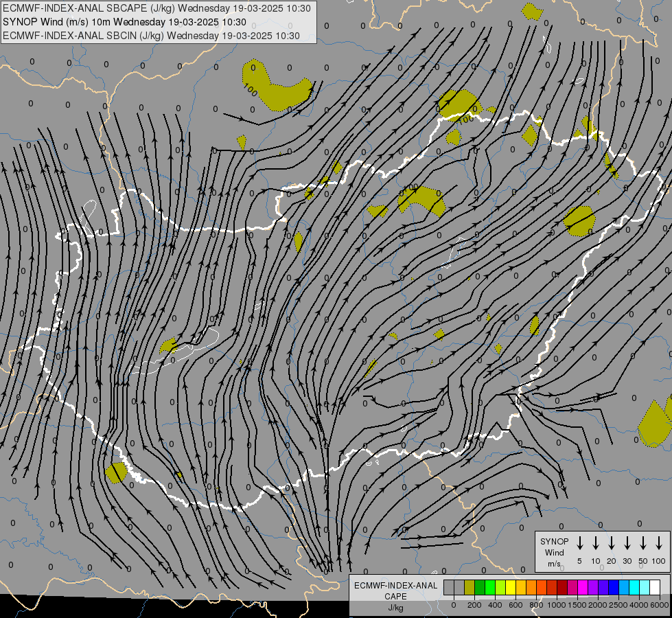The width and height of the screenshot is (672, 618).
Task: Click the SBCAPE title line
Action: coord(157,8)
